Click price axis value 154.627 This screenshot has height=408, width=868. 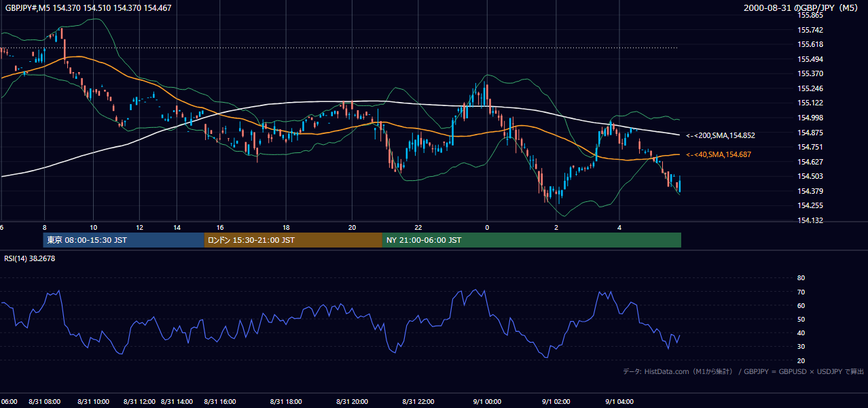click(810, 162)
